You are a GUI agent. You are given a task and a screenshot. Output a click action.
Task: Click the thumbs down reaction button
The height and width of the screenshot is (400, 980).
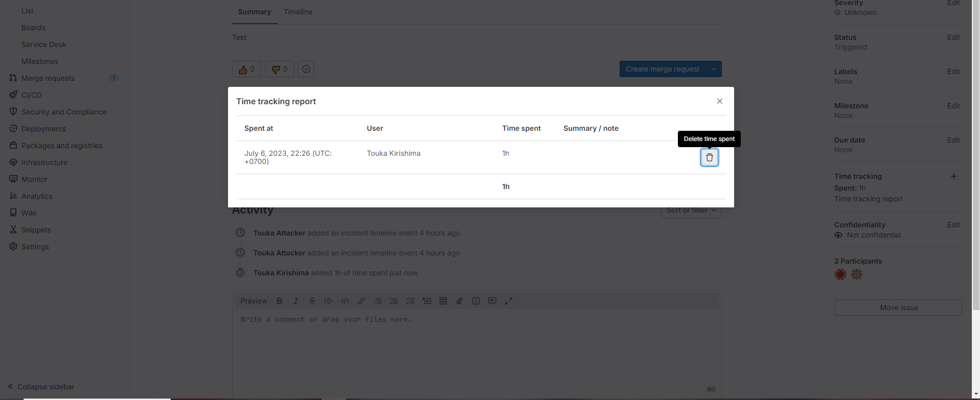279,69
